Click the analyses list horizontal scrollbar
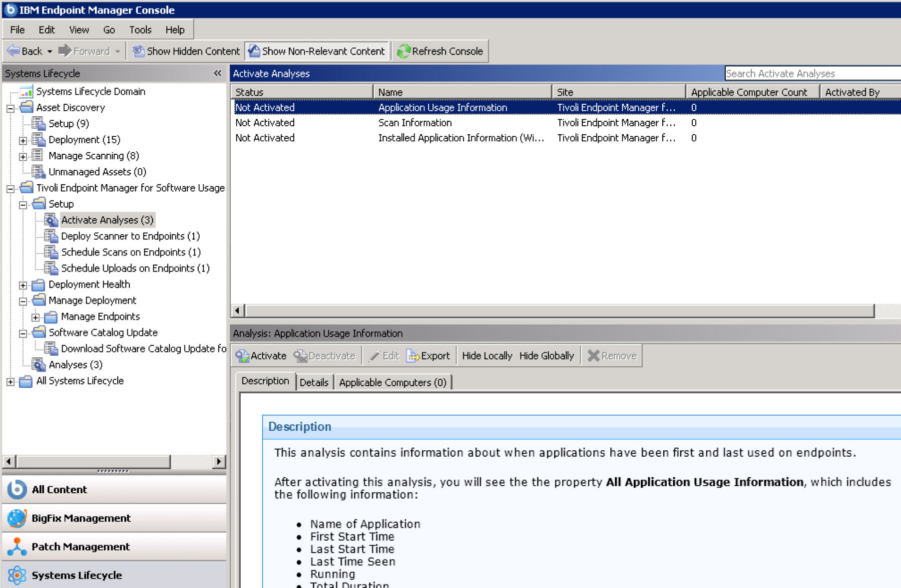Image resolution: width=901 pixels, height=588 pixels. click(559, 311)
